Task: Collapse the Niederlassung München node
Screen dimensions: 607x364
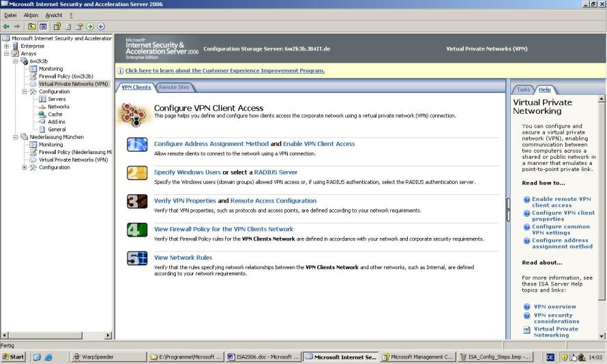Action: (x=15, y=137)
